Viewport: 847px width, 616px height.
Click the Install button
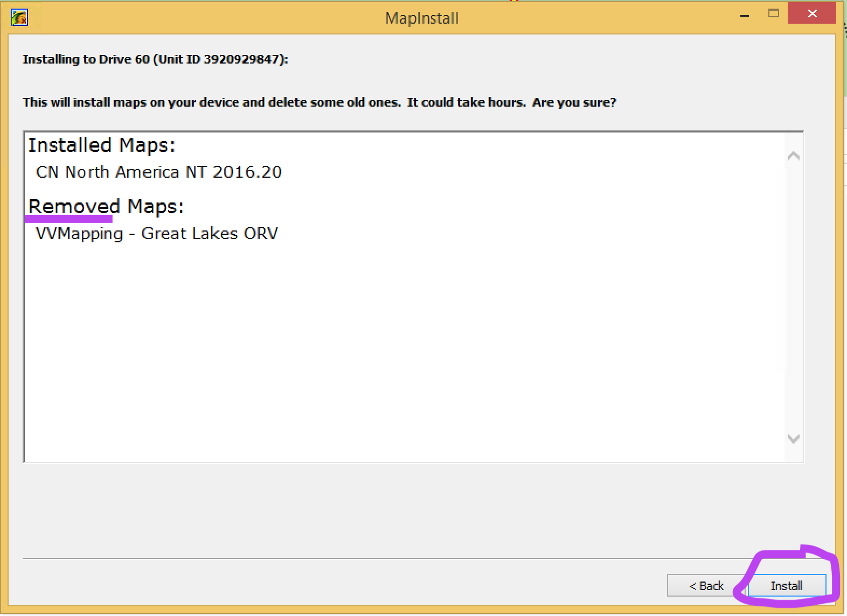[x=787, y=585]
